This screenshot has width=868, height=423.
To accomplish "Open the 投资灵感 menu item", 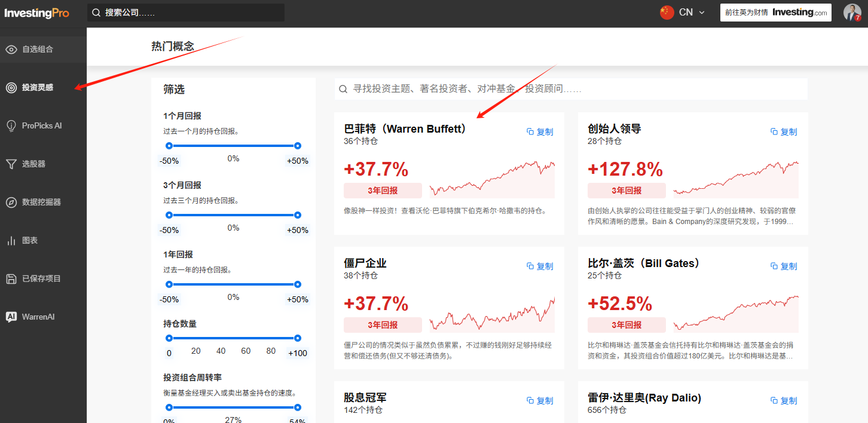I will (43, 88).
